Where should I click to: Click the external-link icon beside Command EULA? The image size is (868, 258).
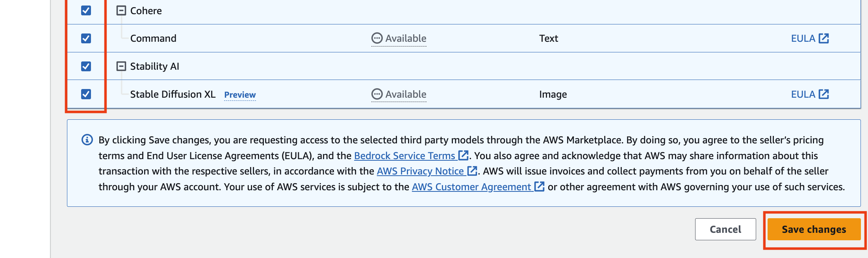click(823, 38)
